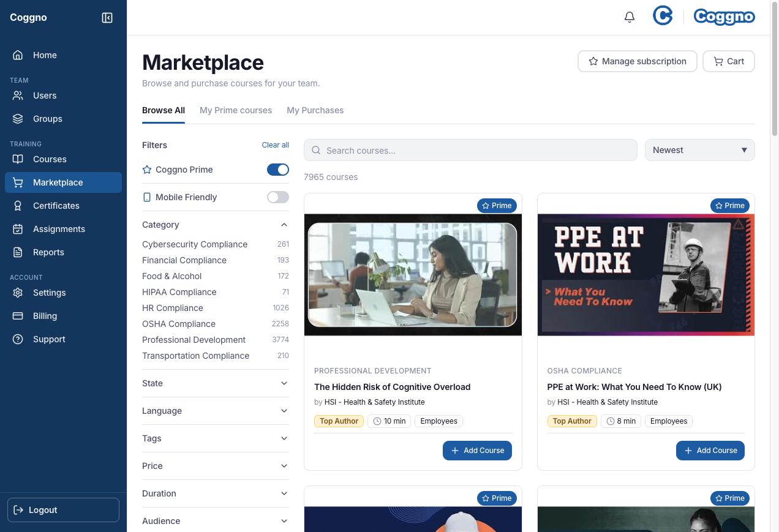Click the Users people icon
This screenshot has width=779, height=532.
[18, 96]
